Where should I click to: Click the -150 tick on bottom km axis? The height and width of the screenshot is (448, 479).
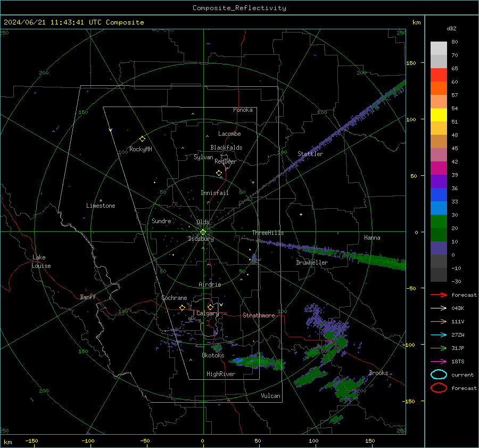[31, 441]
